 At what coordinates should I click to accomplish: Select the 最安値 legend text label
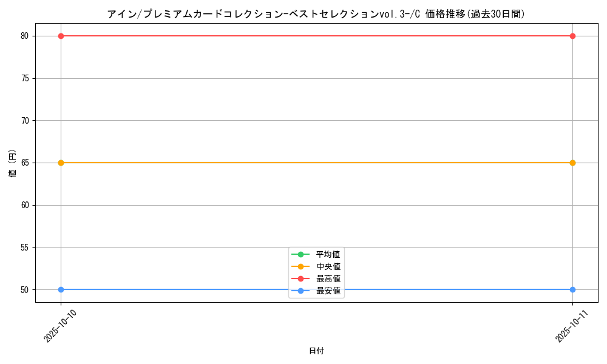pos(328,291)
